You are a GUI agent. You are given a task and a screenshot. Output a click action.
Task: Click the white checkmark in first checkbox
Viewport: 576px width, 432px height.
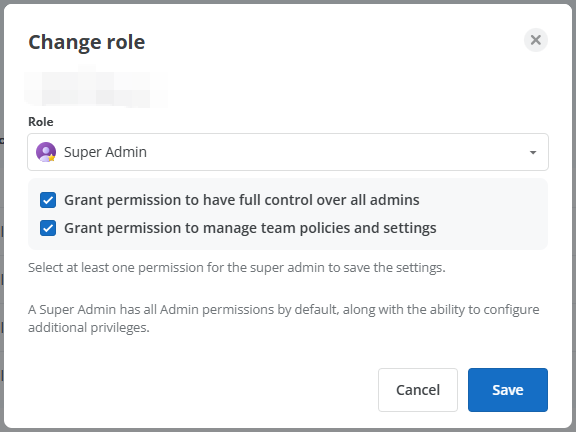tap(48, 200)
